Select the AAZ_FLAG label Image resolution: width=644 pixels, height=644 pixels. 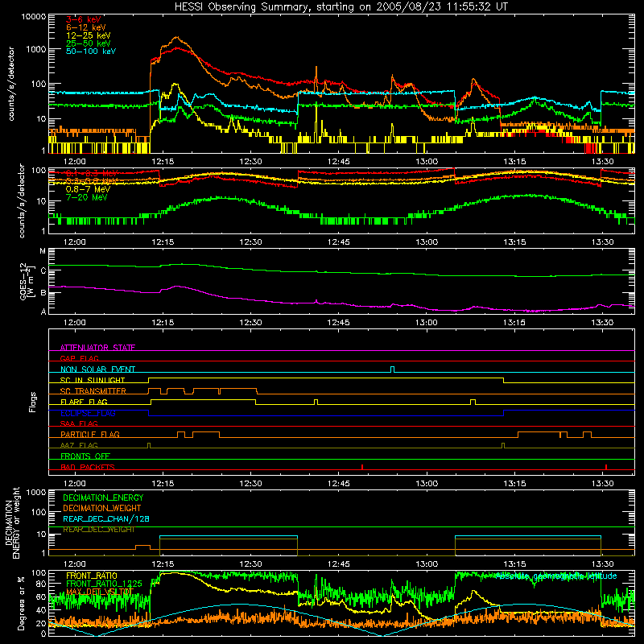point(79,445)
